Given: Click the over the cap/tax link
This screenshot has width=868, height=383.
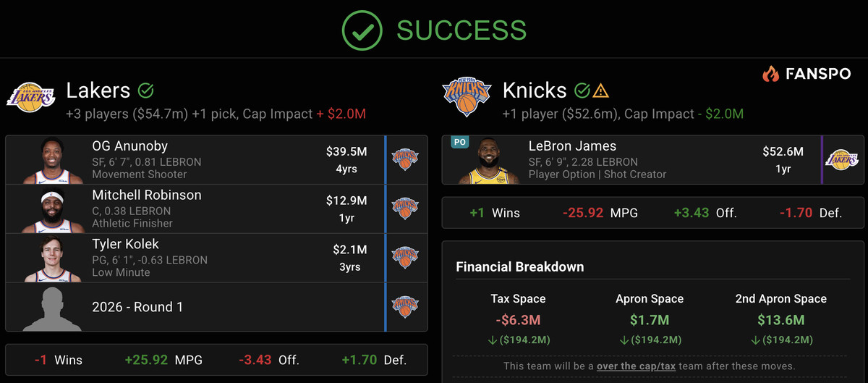Looking at the screenshot, I should point(637,366).
